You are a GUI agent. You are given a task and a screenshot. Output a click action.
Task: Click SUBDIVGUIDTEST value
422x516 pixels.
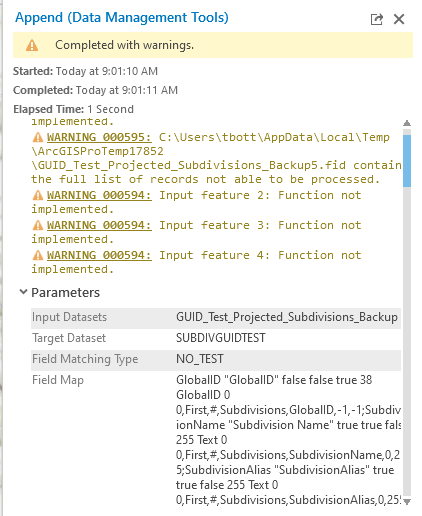221,338
